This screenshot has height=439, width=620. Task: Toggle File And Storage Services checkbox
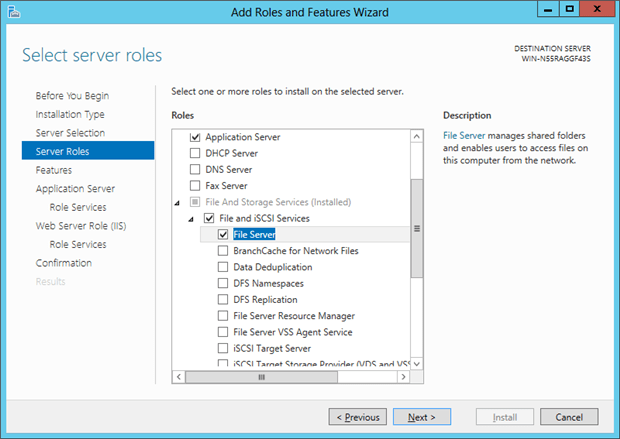click(195, 202)
